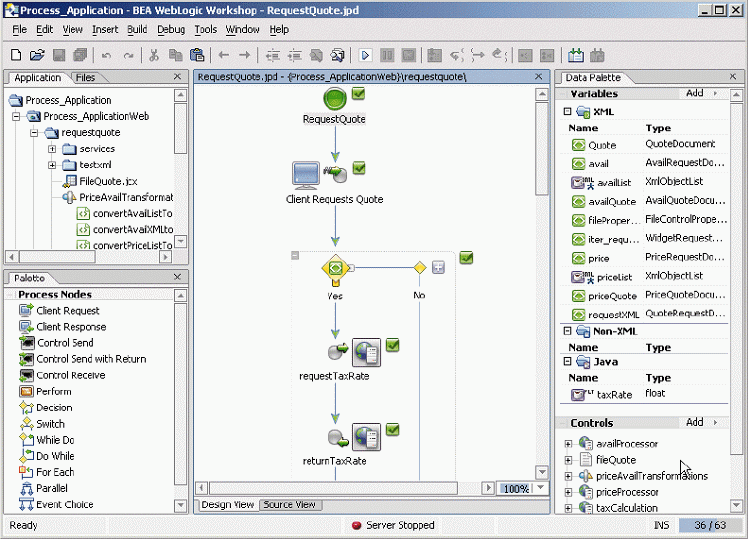Collapse the XML variables section
The height and width of the screenshot is (539, 748).
[567, 111]
